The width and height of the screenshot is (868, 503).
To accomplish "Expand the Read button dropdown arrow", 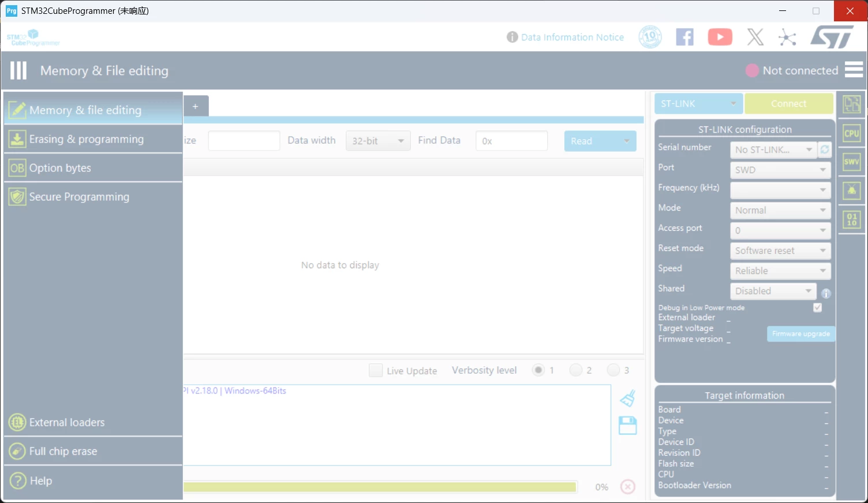I will tap(627, 141).
